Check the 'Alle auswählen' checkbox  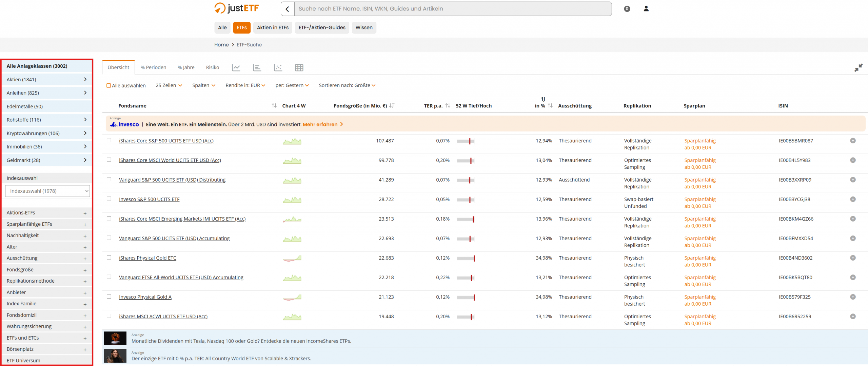[109, 86]
